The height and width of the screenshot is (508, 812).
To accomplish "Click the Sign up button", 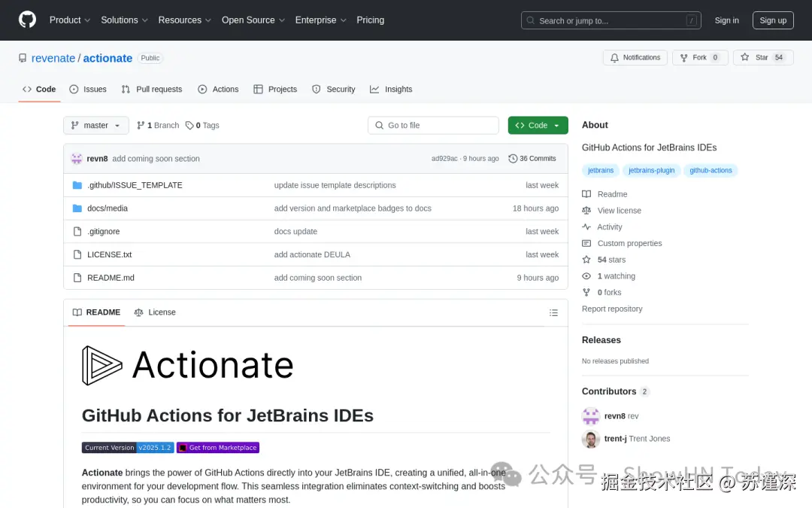I will tap(773, 20).
